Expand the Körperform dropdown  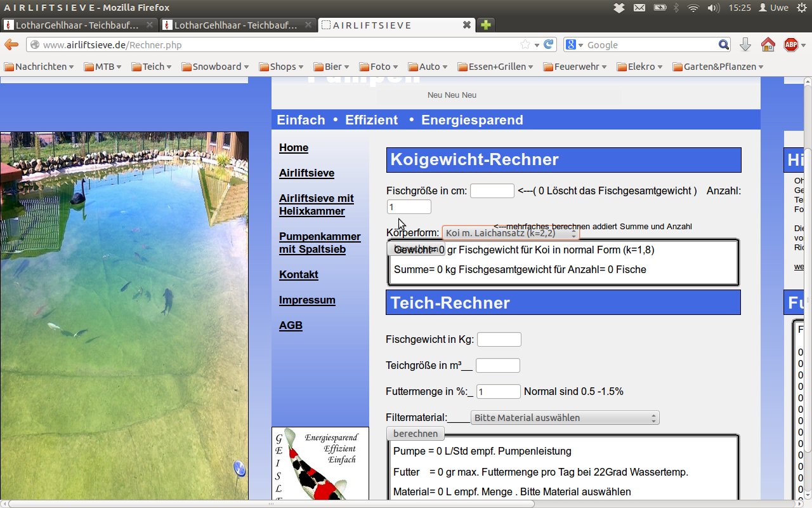click(x=511, y=234)
